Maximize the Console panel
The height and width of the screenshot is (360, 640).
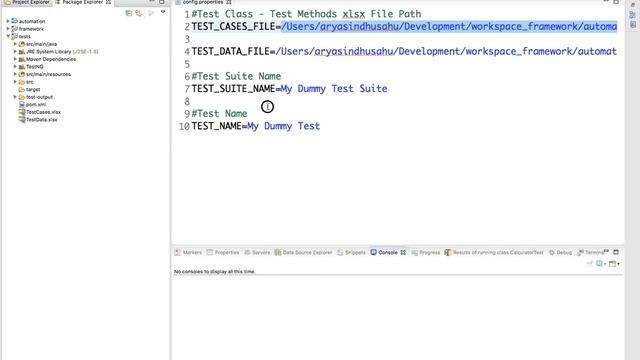click(x=616, y=252)
